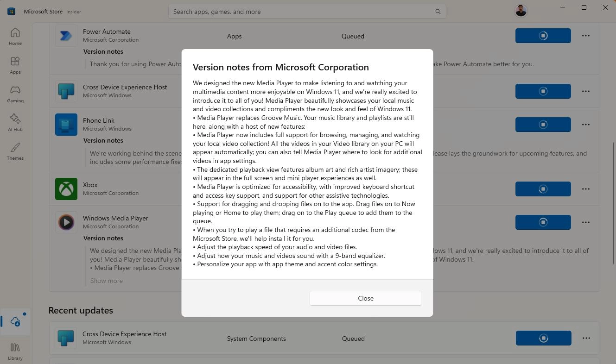
Task: Click the Queued status for Power Automate
Action: (x=353, y=36)
